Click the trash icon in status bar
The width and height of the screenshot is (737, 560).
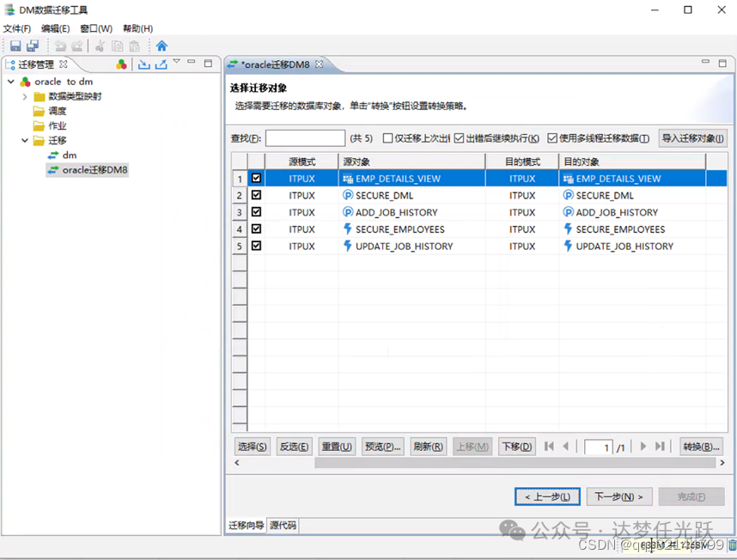(x=733, y=545)
